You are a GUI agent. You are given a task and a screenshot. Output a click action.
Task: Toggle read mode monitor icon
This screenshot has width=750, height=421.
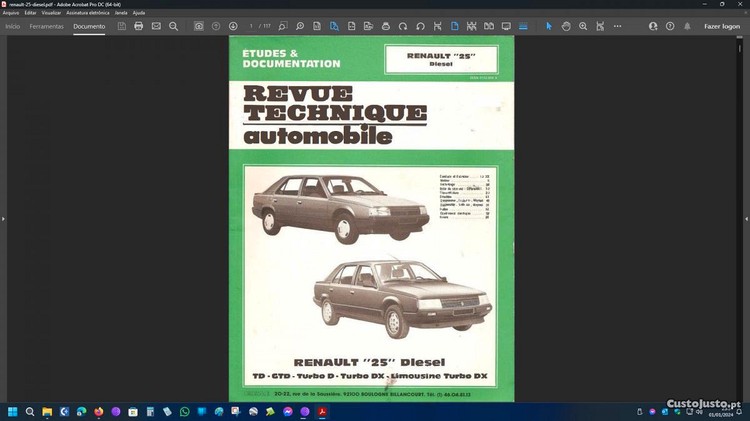click(506, 26)
